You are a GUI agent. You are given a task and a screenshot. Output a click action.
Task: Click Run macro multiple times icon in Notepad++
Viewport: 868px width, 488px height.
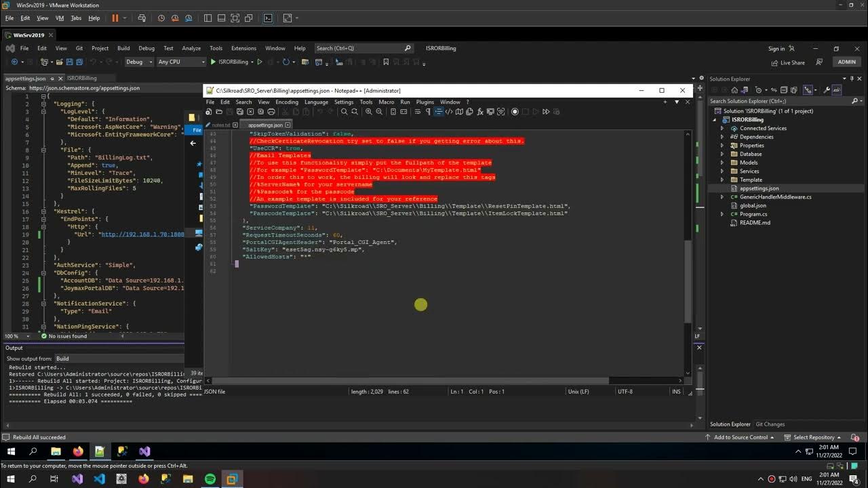pyautogui.click(x=546, y=112)
